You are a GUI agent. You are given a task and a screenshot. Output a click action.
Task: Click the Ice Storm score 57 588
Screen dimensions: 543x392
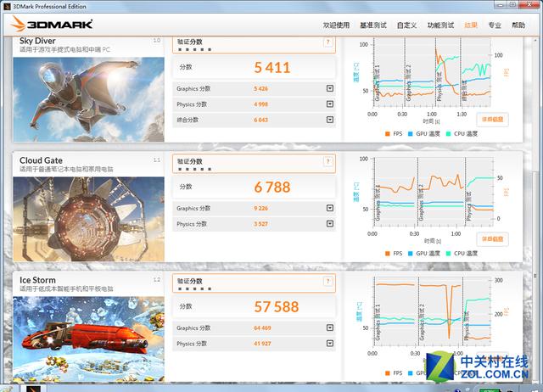click(277, 307)
